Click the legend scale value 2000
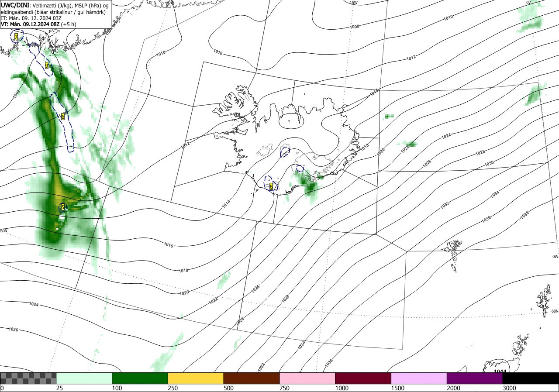 [454, 388]
